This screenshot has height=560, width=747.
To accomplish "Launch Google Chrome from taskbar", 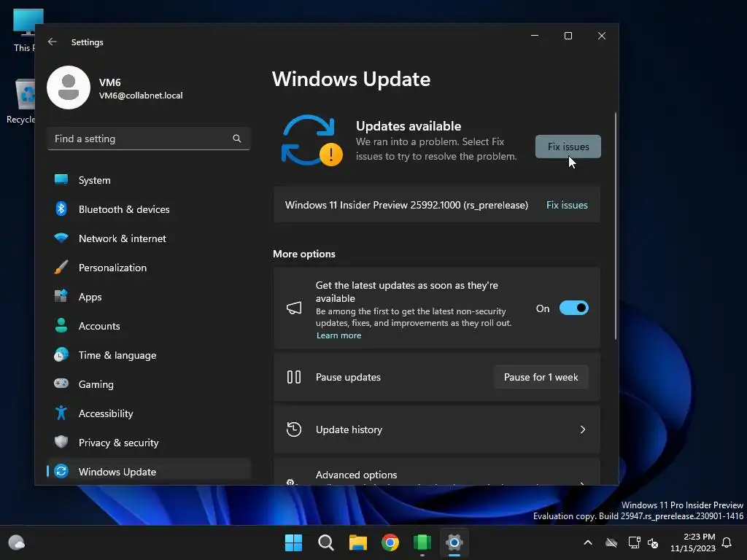I will (390, 542).
